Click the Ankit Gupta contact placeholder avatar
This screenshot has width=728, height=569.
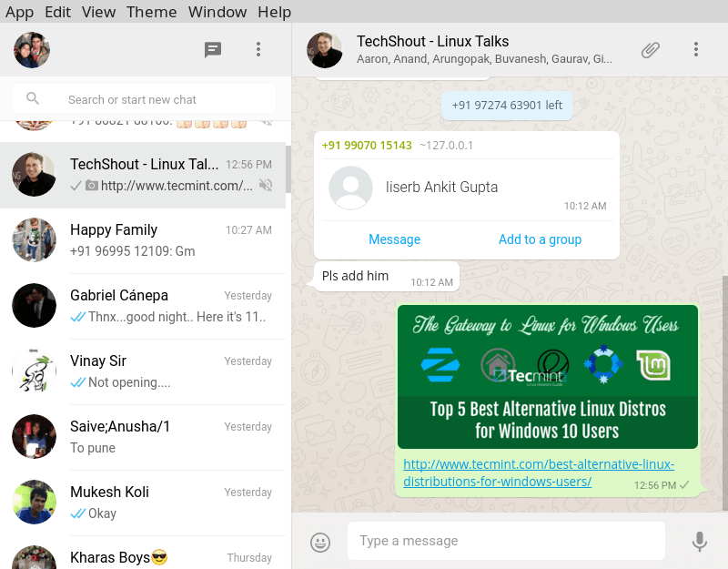(x=350, y=188)
